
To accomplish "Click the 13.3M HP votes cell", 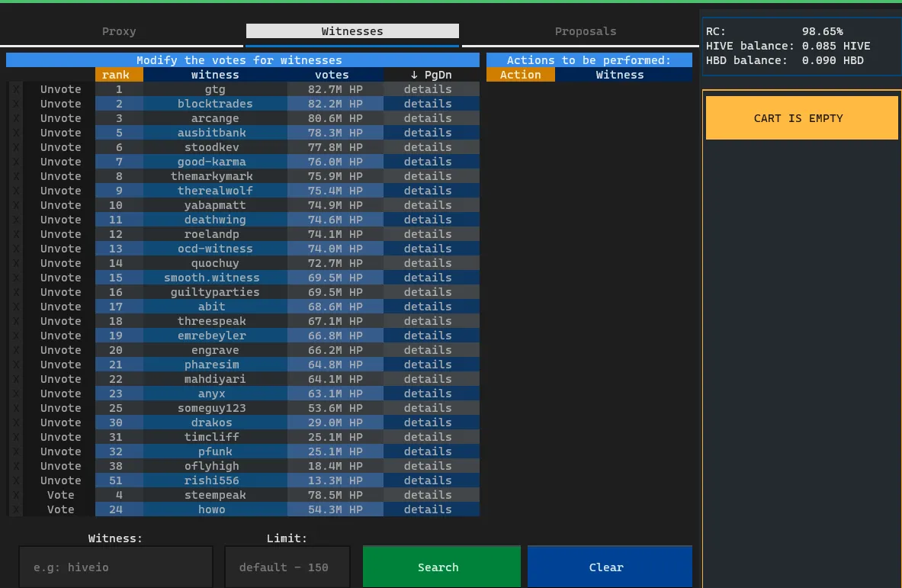I will tap(335, 480).
